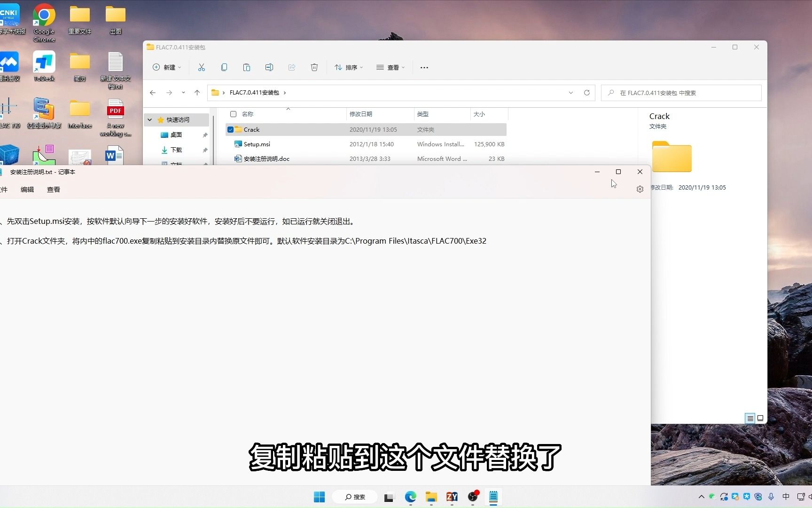This screenshot has width=812, height=508.
Task: Select the 出图 desktop folder
Action: 116,20
